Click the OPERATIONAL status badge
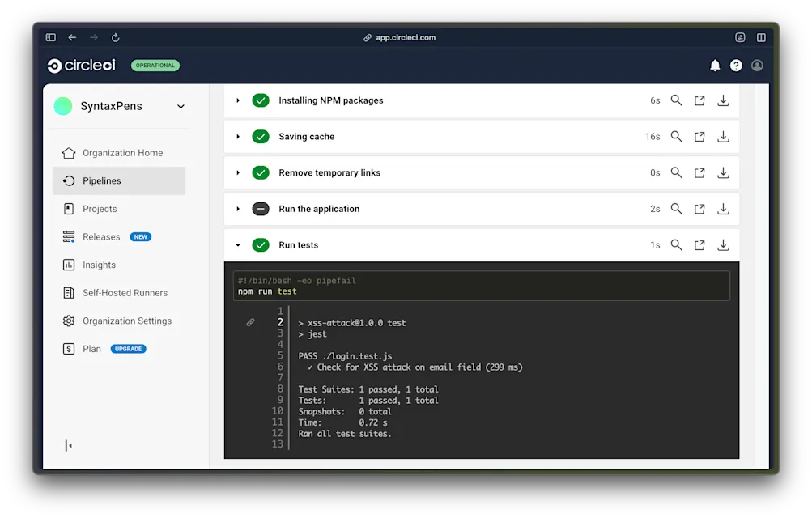 point(155,66)
